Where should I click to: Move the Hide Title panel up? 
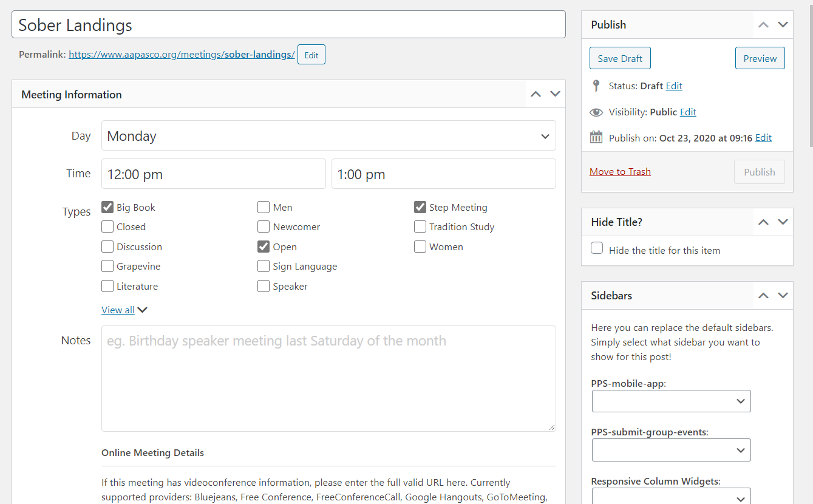point(763,222)
